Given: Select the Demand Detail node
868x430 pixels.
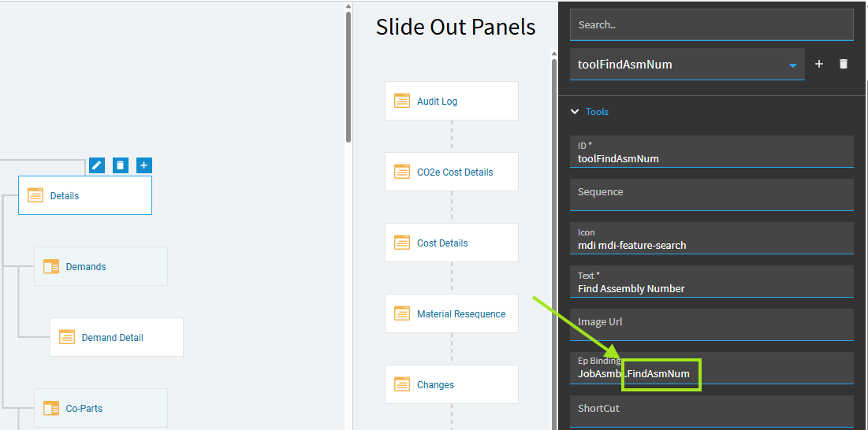Looking at the screenshot, I should (113, 337).
